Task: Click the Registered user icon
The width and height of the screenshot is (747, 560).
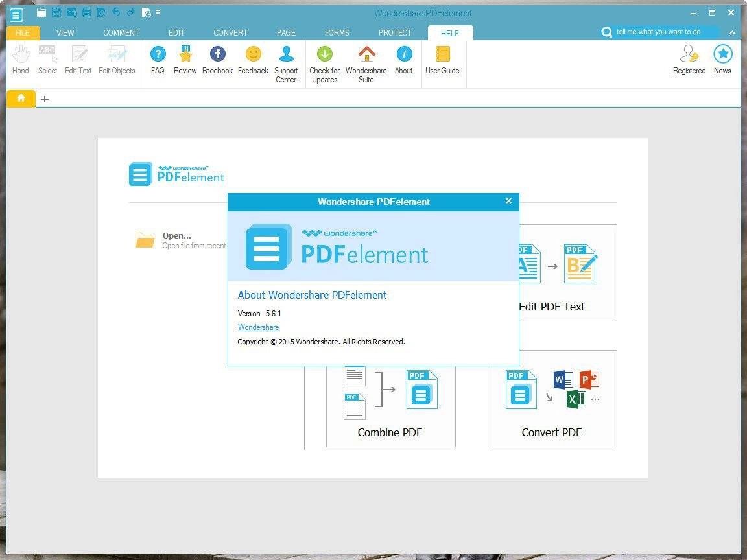Action: [x=689, y=60]
